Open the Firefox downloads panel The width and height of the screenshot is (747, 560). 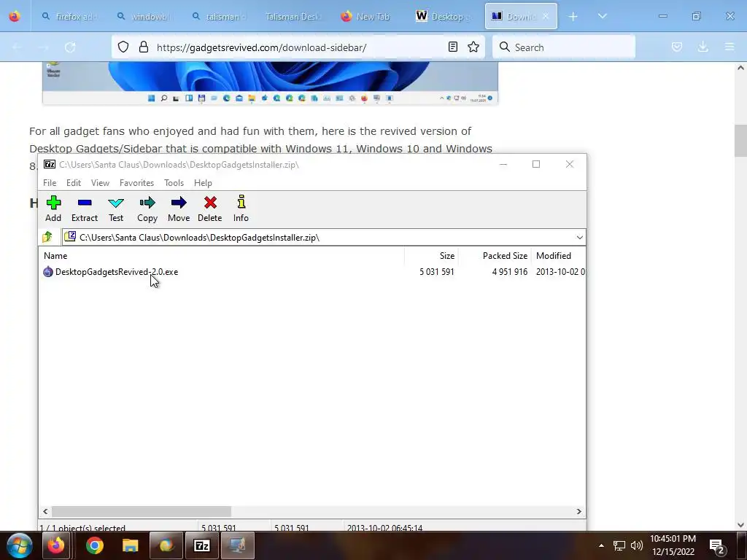click(703, 47)
